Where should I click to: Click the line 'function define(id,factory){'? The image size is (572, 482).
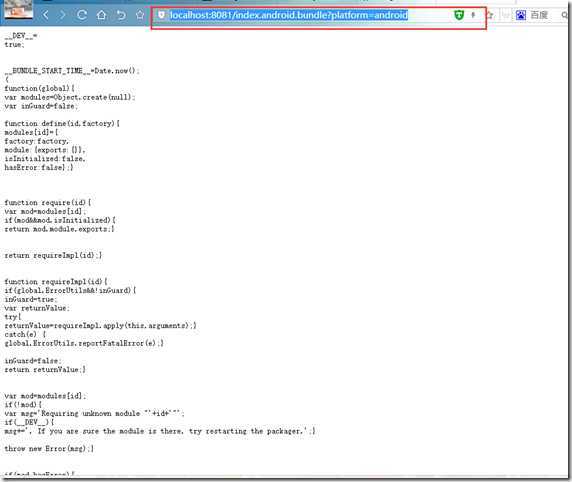tap(62, 123)
